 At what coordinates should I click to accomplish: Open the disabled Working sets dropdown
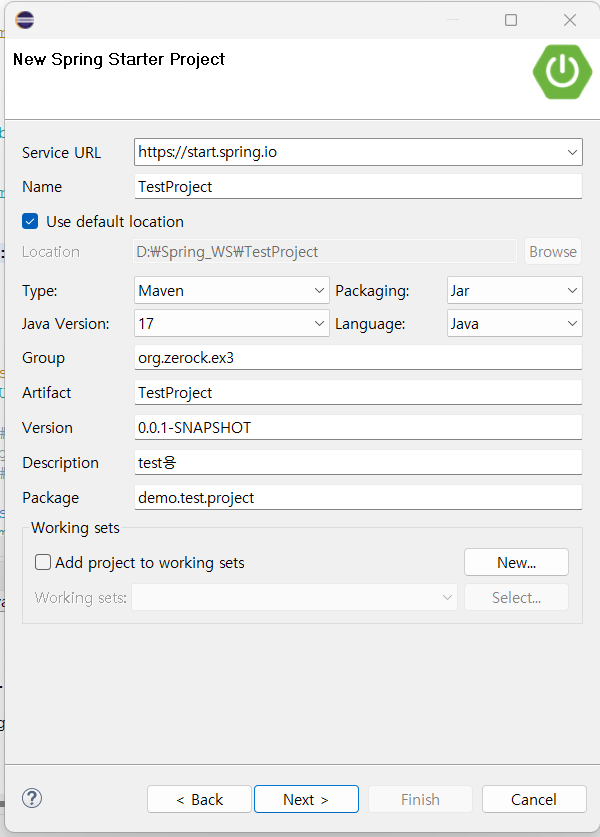click(295, 597)
